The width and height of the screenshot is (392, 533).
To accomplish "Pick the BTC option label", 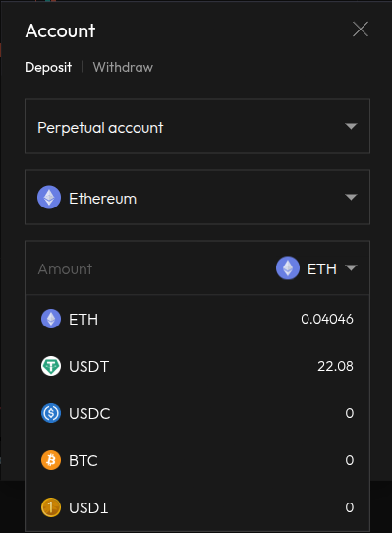I will click(x=84, y=461).
